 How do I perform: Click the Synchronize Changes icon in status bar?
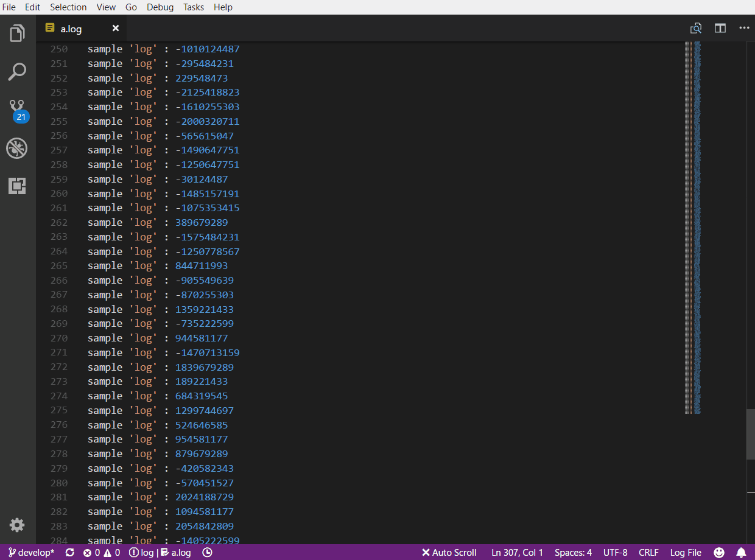(x=70, y=553)
